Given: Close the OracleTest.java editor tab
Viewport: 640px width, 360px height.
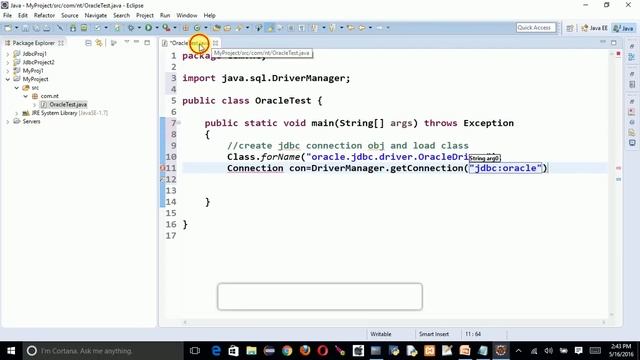Looking at the screenshot, I should click(216, 43).
